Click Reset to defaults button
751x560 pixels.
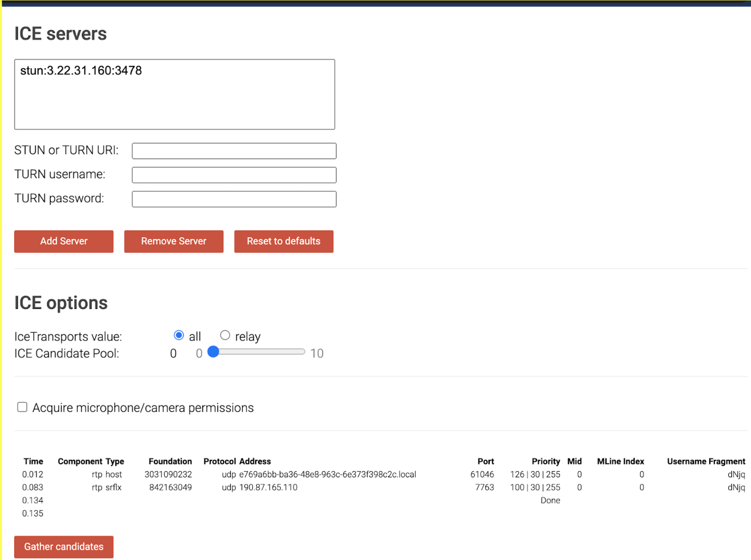tap(284, 241)
